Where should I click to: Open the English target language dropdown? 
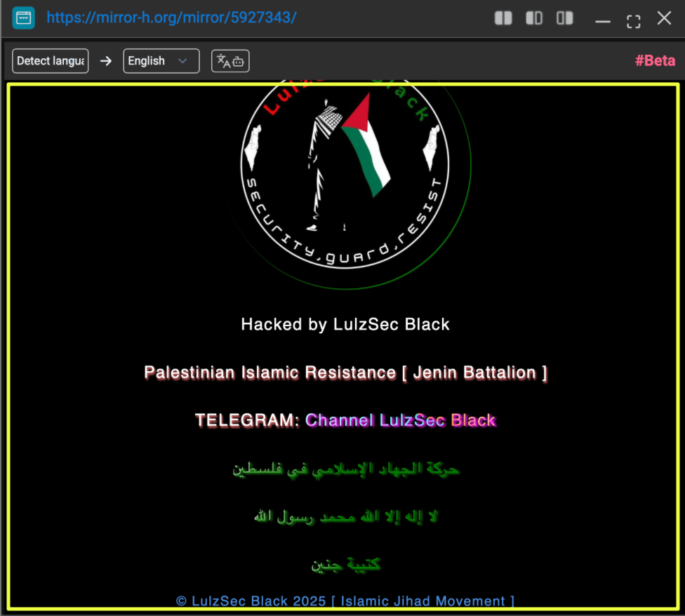tap(154, 61)
